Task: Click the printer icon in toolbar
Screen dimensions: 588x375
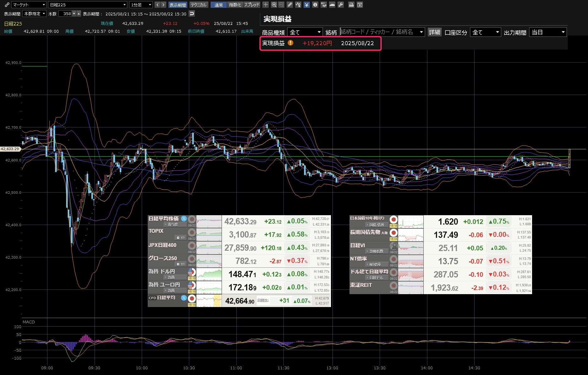Action: click(351, 5)
